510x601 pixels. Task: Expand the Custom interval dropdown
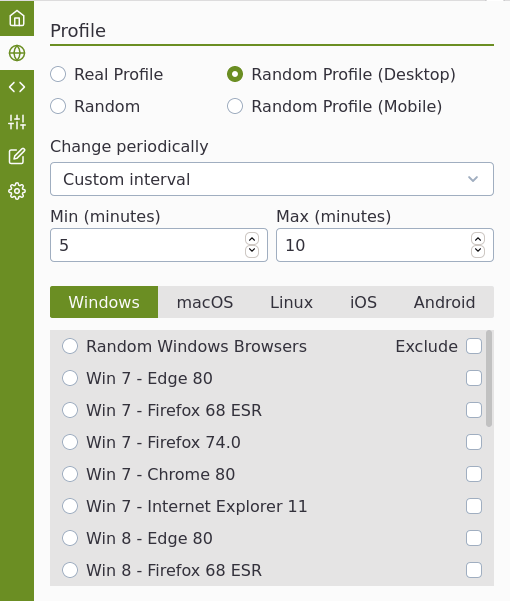point(272,179)
